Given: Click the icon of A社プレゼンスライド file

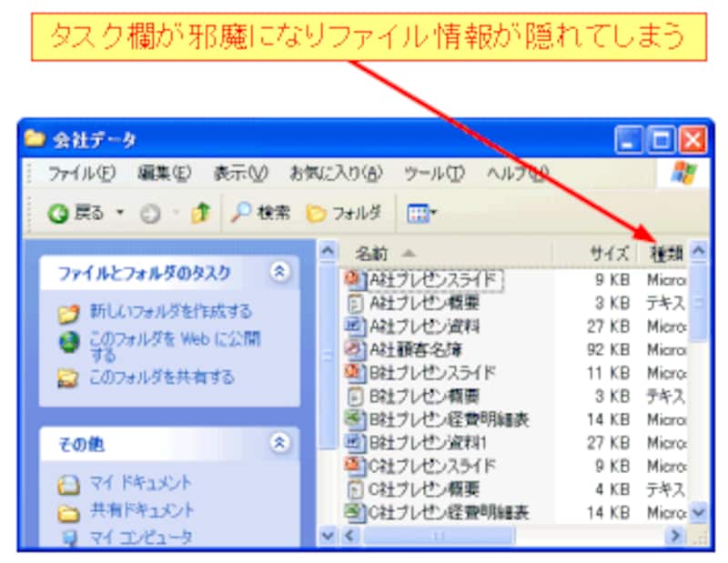Looking at the screenshot, I should click(355, 279).
